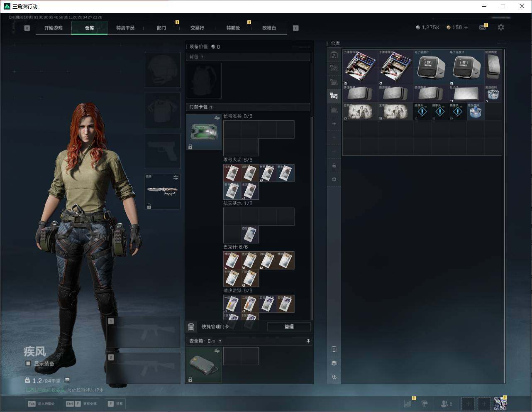This screenshot has height=412, width=532.
Task: Open the statistics chart icon in bottom bar
Action: pyautogui.click(x=408, y=403)
